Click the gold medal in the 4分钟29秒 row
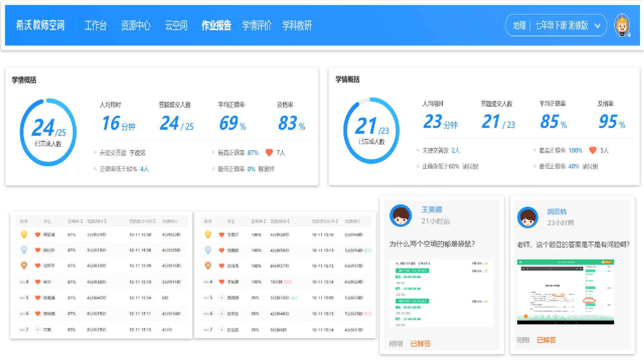Image resolution: width=644 pixels, height=362 pixels. pos(208,234)
